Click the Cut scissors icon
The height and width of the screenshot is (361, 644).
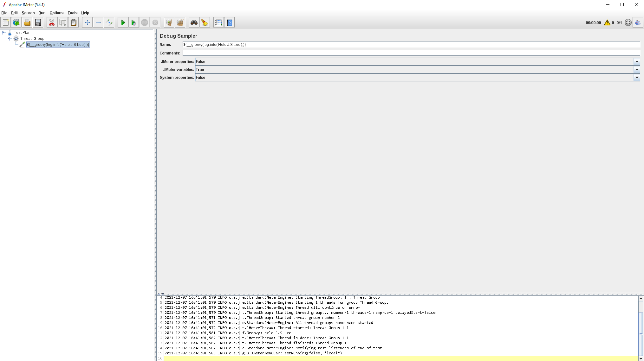(52, 22)
